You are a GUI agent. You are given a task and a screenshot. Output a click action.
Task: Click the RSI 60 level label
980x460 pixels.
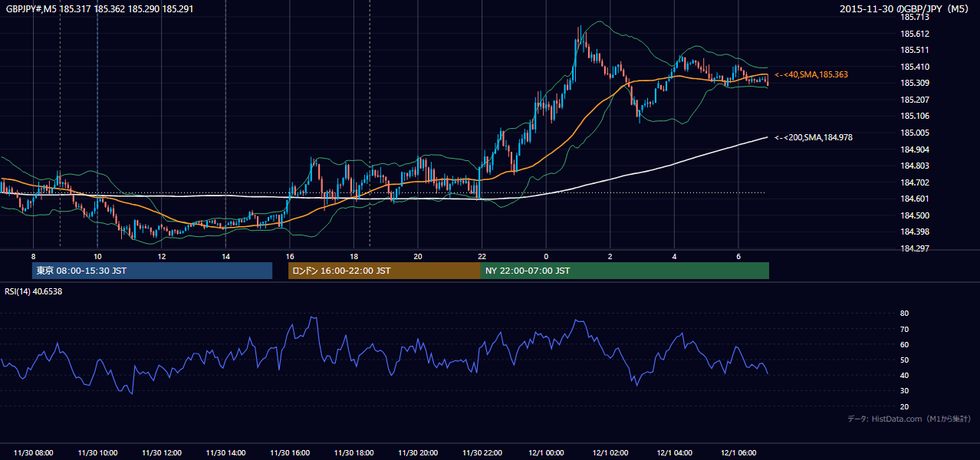point(904,344)
